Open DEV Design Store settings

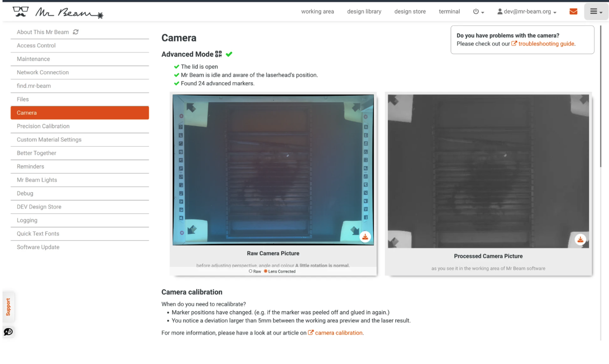[80, 207]
